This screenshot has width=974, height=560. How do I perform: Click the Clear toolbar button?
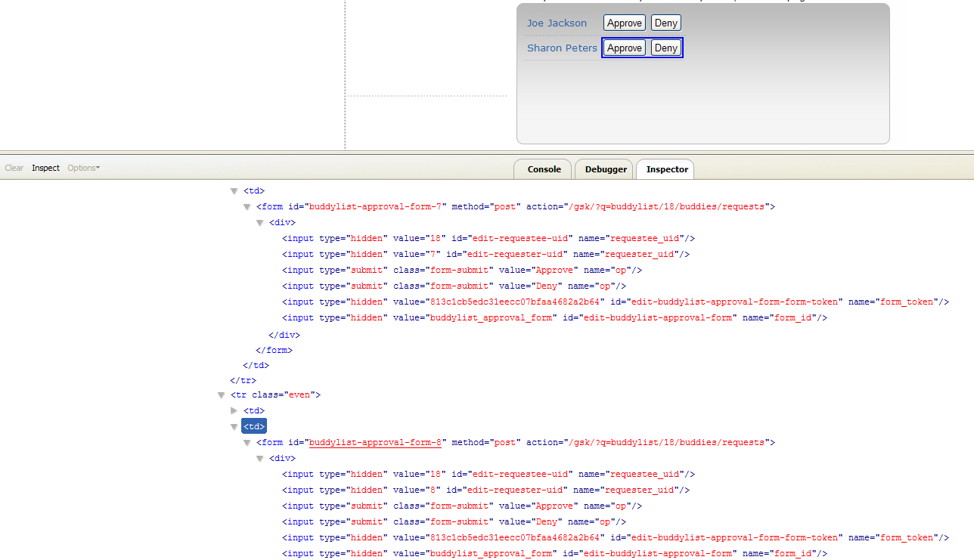[x=14, y=168]
